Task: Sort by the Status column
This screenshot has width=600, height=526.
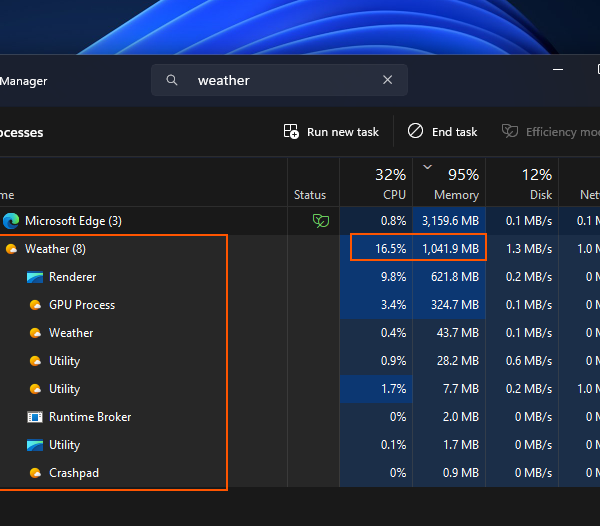Action: (313, 182)
